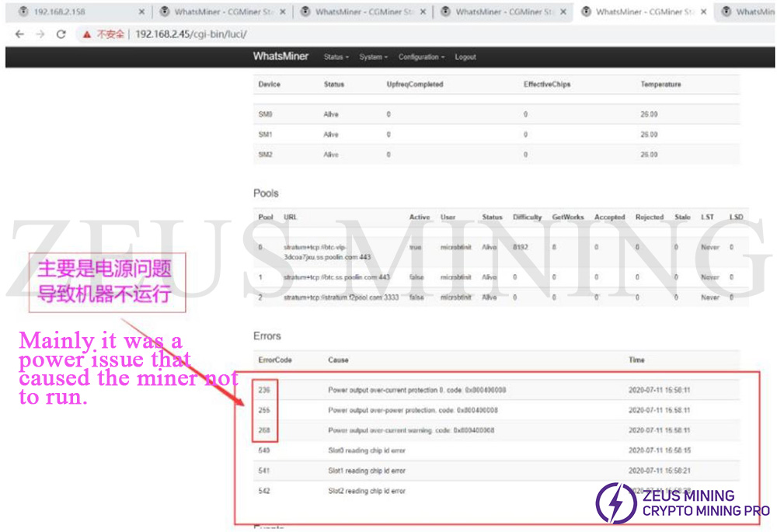
Task: Close the 192.168.2.158 tab
Action: click(x=141, y=12)
